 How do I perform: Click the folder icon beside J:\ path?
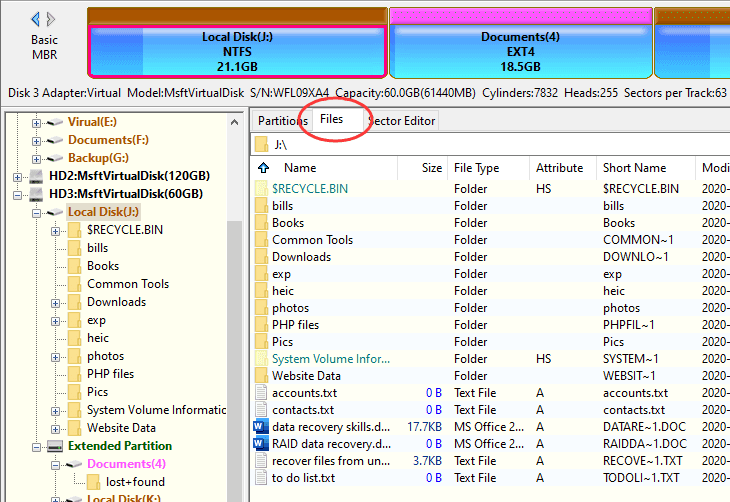(x=262, y=144)
